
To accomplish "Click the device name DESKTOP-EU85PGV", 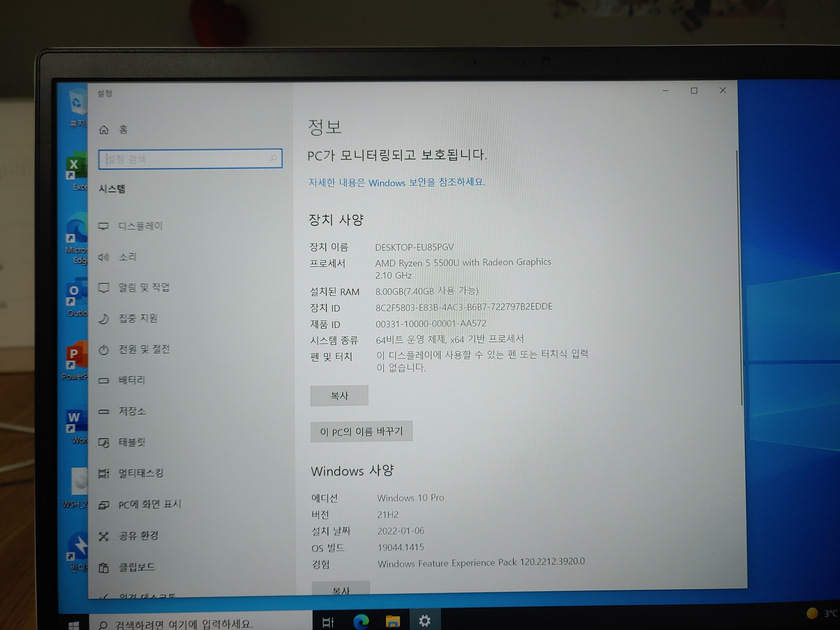I will [414, 247].
